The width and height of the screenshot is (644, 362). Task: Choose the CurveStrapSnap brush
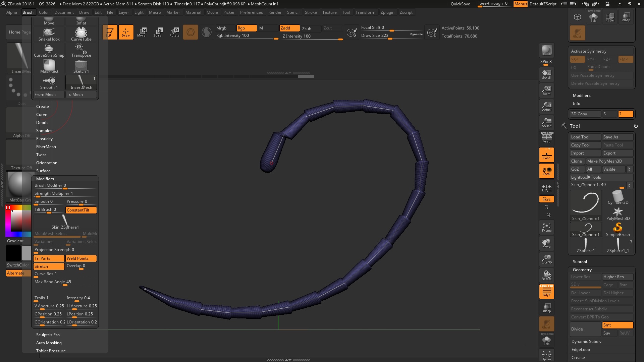click(49, 51)
